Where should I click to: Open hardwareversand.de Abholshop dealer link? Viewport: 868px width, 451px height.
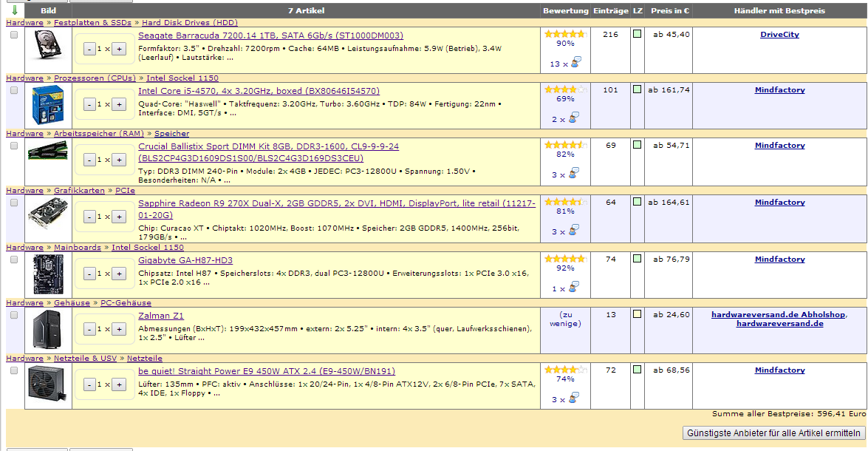779,315
